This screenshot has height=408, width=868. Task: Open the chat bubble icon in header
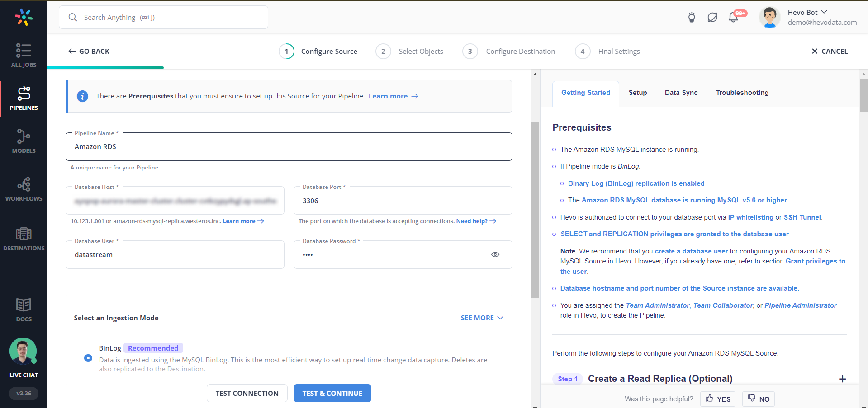pyautogui.click(x=712, y=17)
